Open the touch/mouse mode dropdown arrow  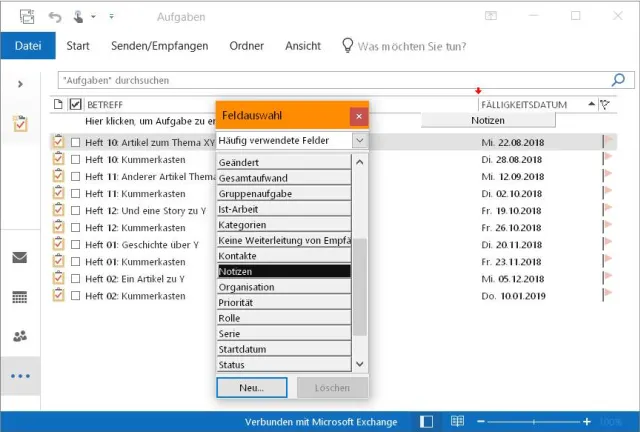[x=93, y=17]
